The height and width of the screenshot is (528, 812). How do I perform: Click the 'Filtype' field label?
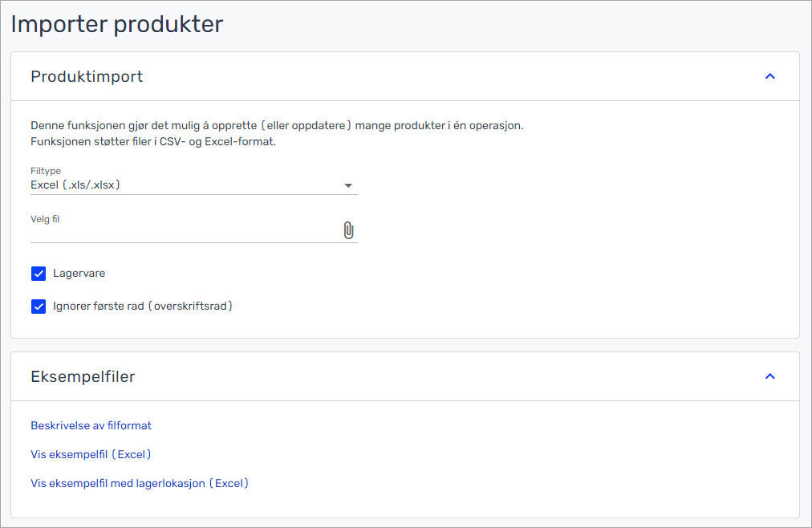tap(46, 171)
